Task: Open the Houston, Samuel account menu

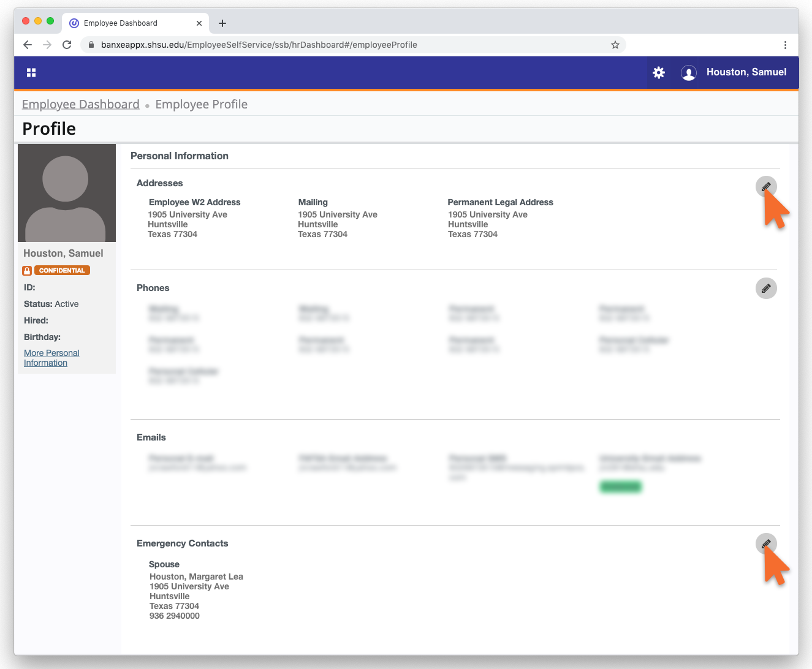Action: 746,72
